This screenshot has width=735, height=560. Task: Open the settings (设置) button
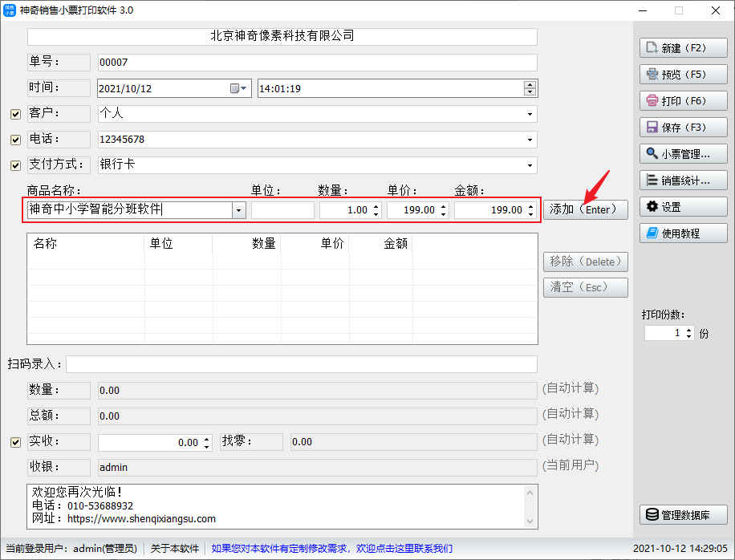[x=683, y=207]
